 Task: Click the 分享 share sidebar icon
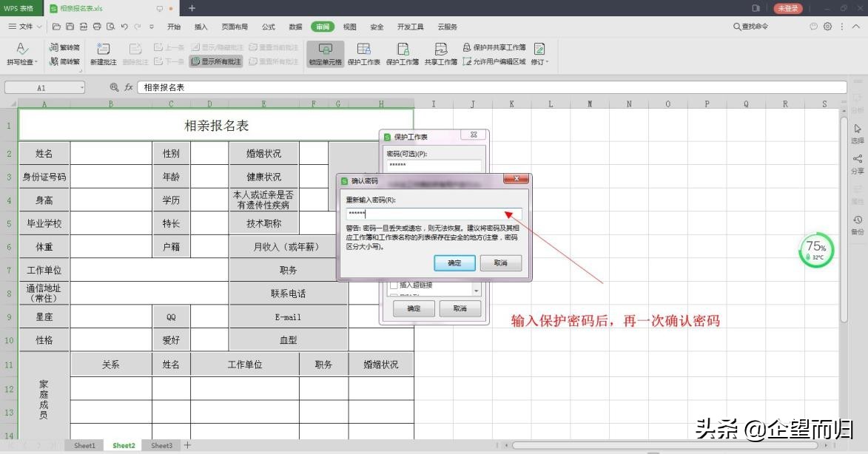click(x=858, y=164)
